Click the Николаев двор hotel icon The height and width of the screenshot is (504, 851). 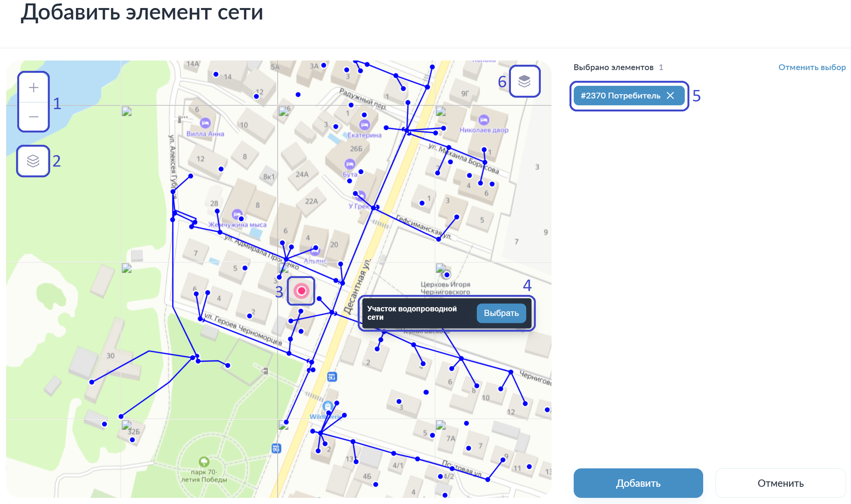[484, 120]
